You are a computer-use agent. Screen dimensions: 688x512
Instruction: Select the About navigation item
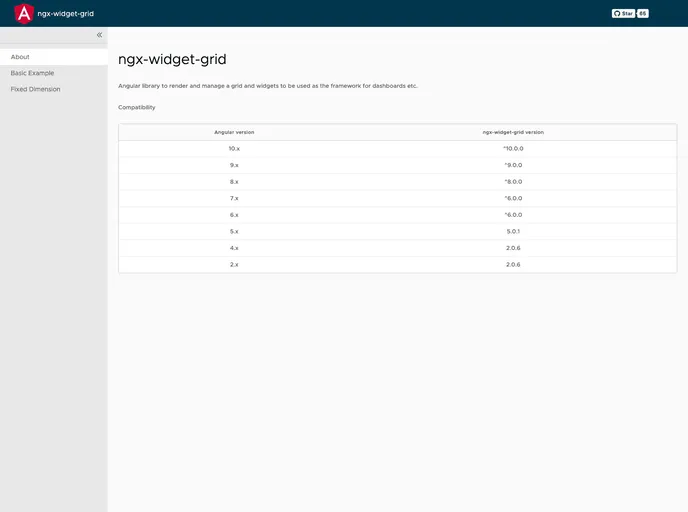pos(54,57)
